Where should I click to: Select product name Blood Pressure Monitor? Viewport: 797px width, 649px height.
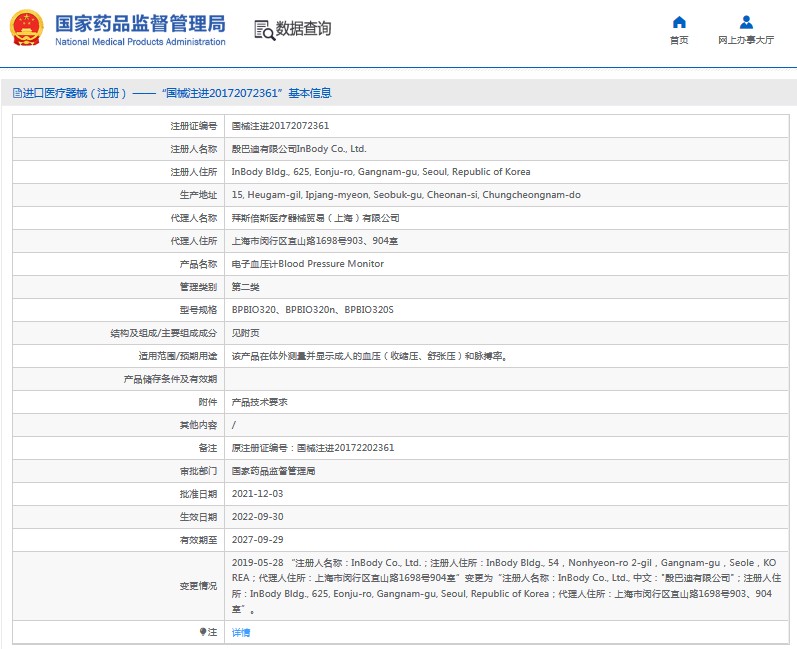click(308, 264)
